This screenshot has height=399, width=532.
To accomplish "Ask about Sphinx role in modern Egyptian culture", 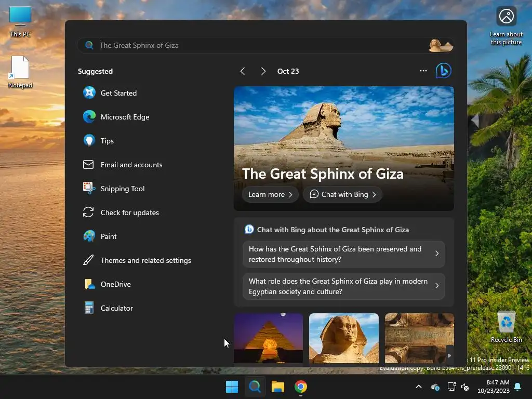I will 344,286.
